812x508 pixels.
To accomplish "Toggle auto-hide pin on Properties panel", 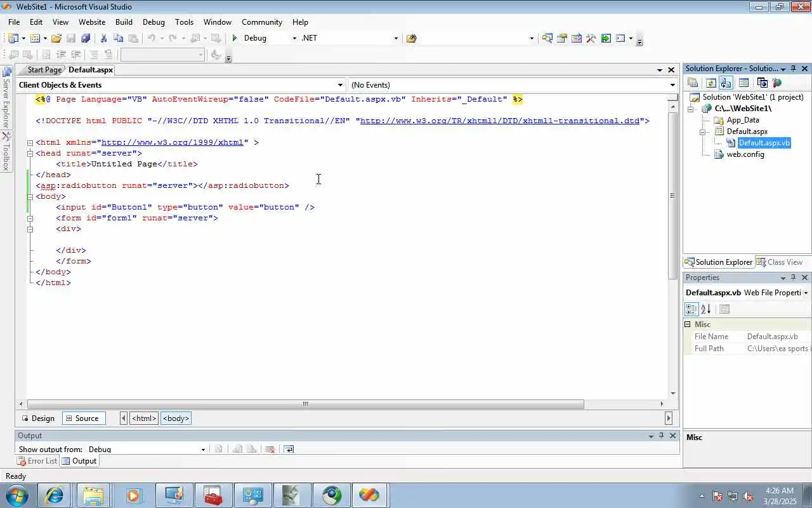I will click(x=793, y=277).
